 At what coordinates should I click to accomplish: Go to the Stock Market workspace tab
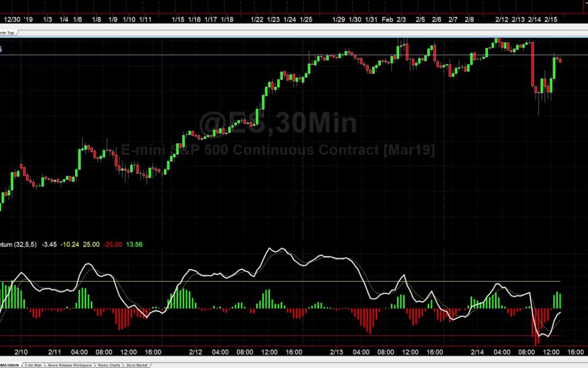click(136, 365)
